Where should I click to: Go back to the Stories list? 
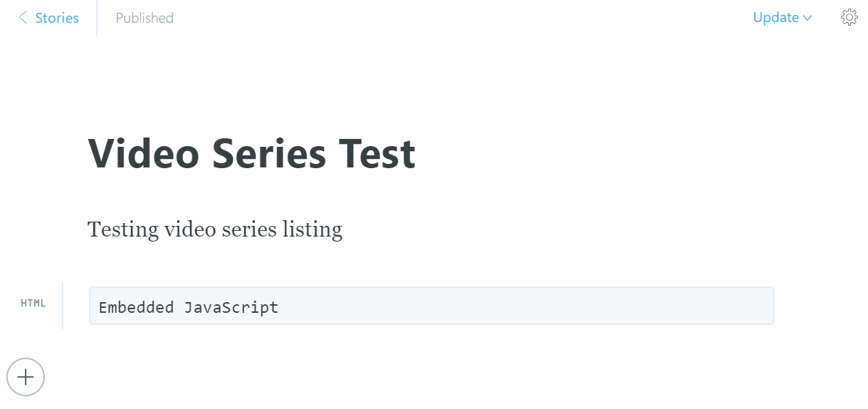57,18
